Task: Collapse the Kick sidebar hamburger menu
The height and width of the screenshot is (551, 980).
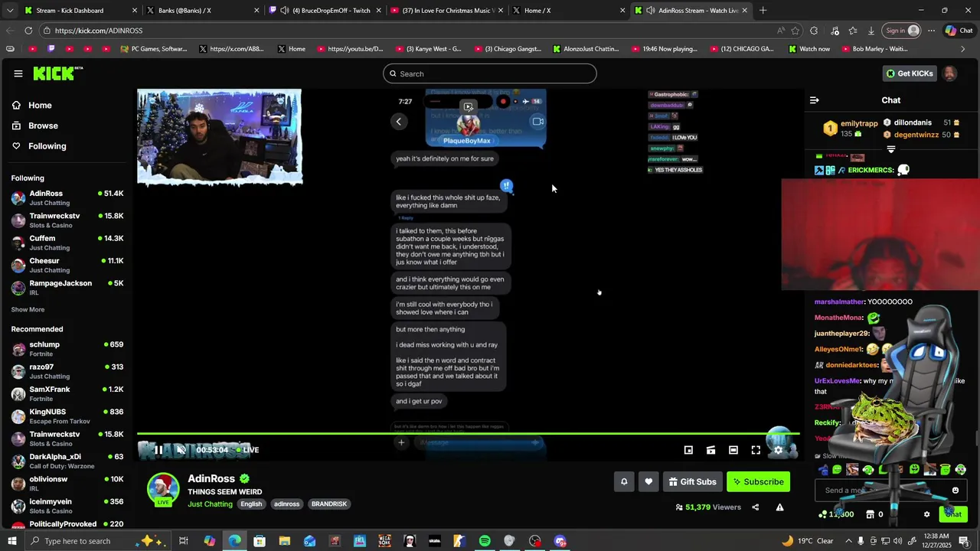Action: tap(18, 73)
